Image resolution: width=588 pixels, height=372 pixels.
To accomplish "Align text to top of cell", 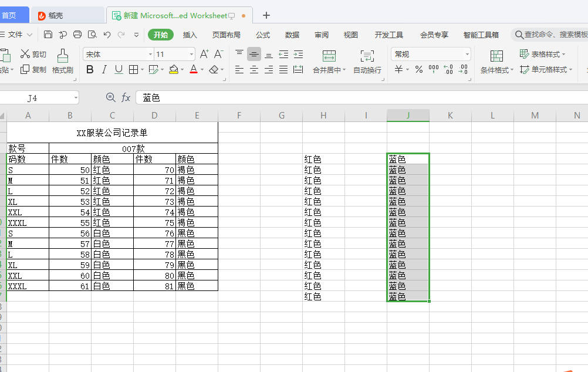I will [x=239, y=54].
